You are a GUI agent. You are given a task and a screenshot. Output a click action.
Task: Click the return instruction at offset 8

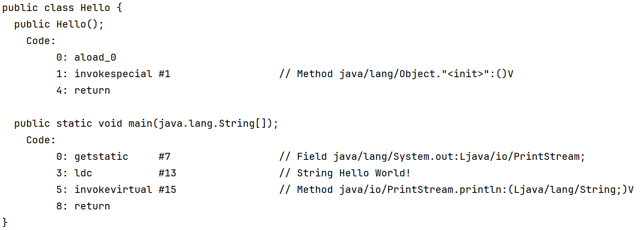pyautogui.click(x=92, y=206)
